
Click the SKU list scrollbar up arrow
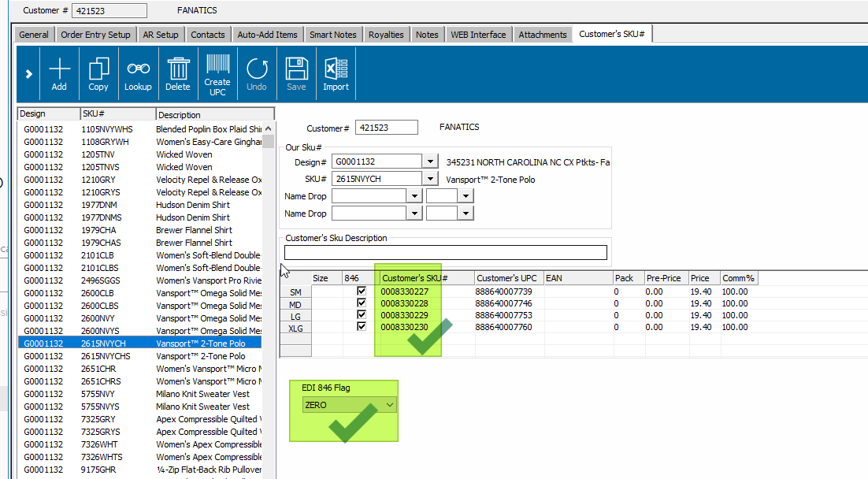coord(269,128)
